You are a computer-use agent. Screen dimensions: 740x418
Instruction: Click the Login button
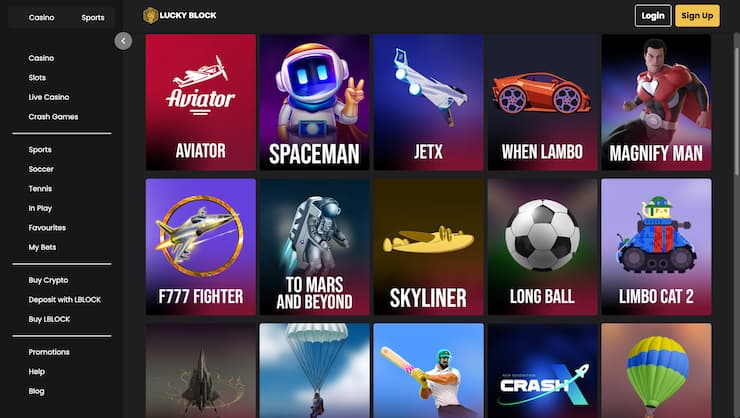653,16
